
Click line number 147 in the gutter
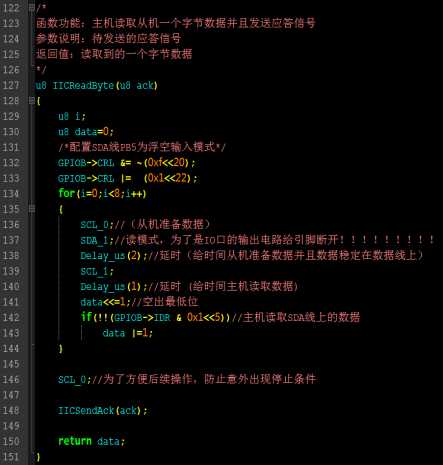11,395
